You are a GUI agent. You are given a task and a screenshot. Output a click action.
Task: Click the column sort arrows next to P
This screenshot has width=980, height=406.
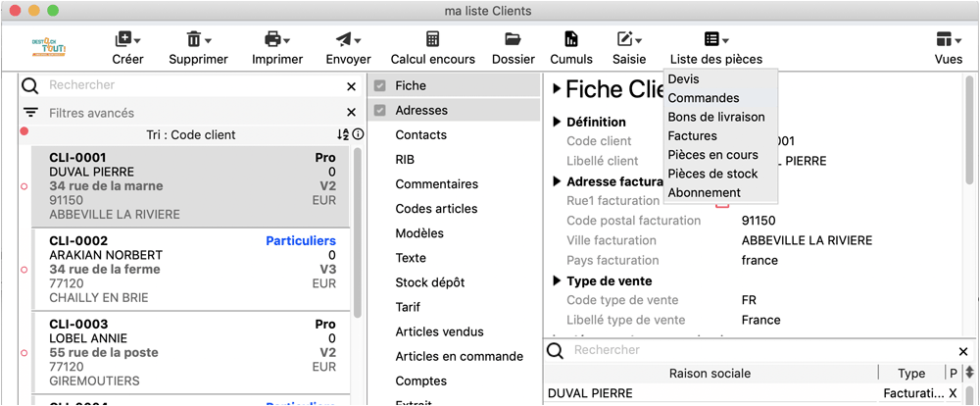pyautogui.click(x=969, y=373)
